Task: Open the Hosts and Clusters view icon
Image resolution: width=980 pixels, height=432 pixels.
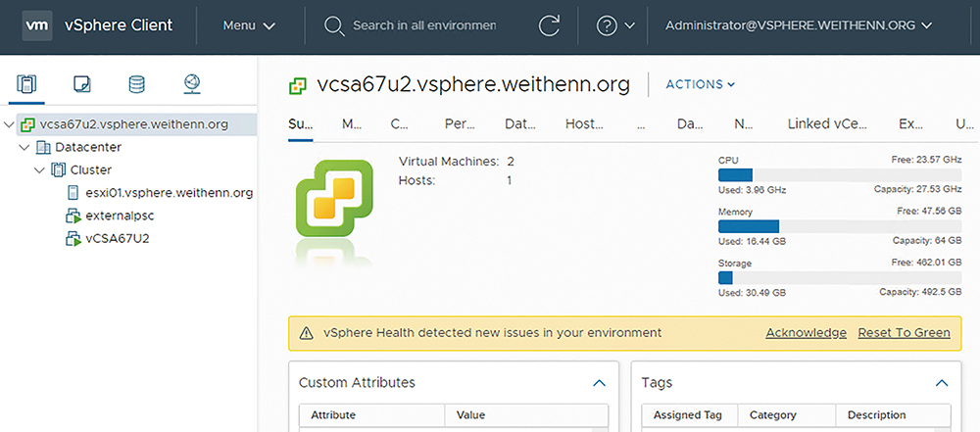Action: pyautogui.click(x=26, y=84)
